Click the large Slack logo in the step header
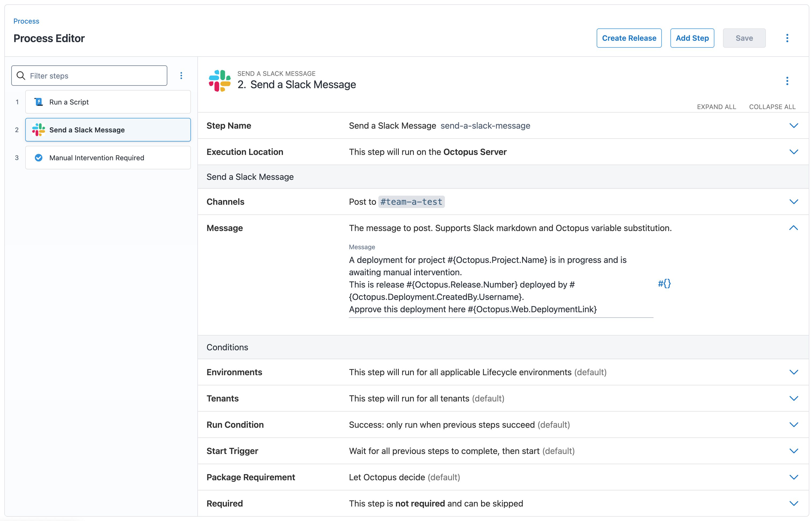The height and width of the screenshot is (521, 812). point(220,81)
